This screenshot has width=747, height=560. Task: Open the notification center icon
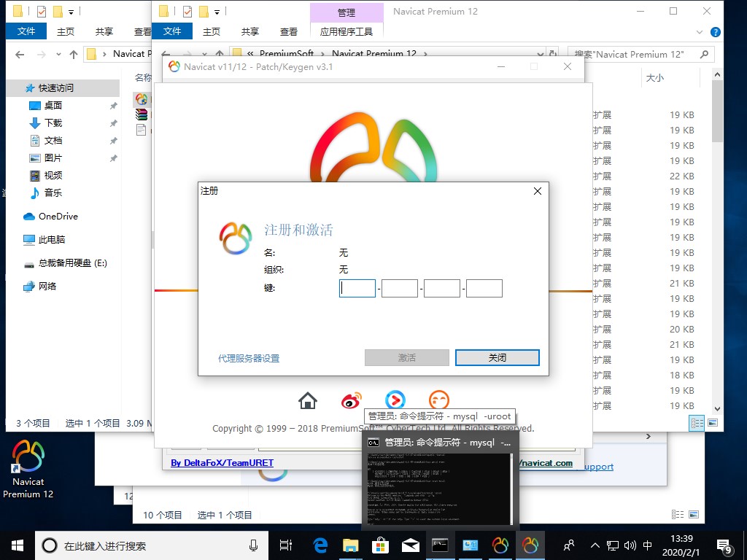click(x=724, y=547)
